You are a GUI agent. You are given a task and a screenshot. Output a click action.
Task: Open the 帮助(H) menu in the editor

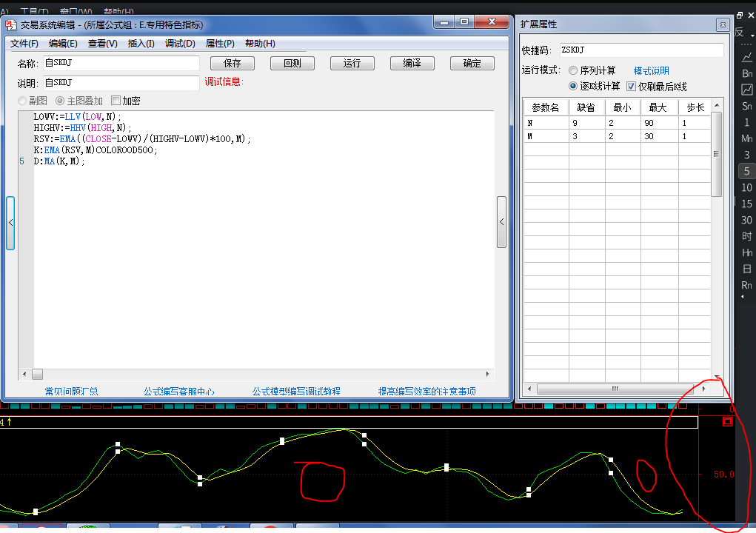(260, 44)
